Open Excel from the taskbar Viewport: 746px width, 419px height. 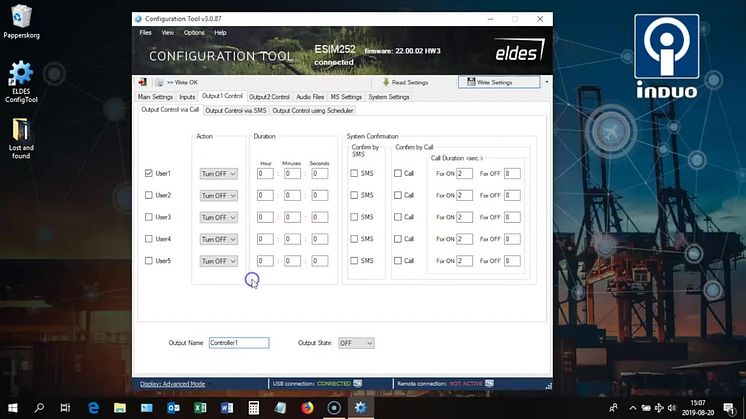[x=200, y=408]
